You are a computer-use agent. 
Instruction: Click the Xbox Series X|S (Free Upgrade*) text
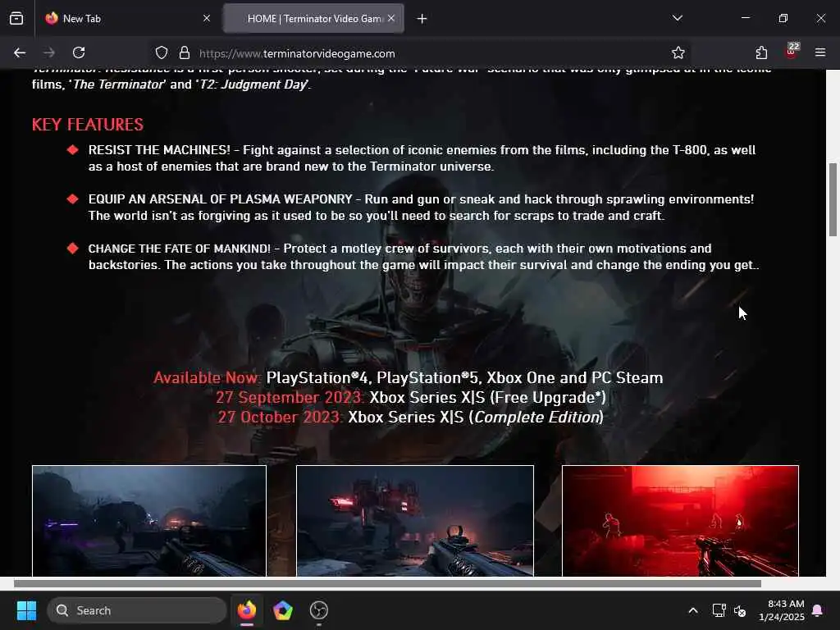point(487,398)
